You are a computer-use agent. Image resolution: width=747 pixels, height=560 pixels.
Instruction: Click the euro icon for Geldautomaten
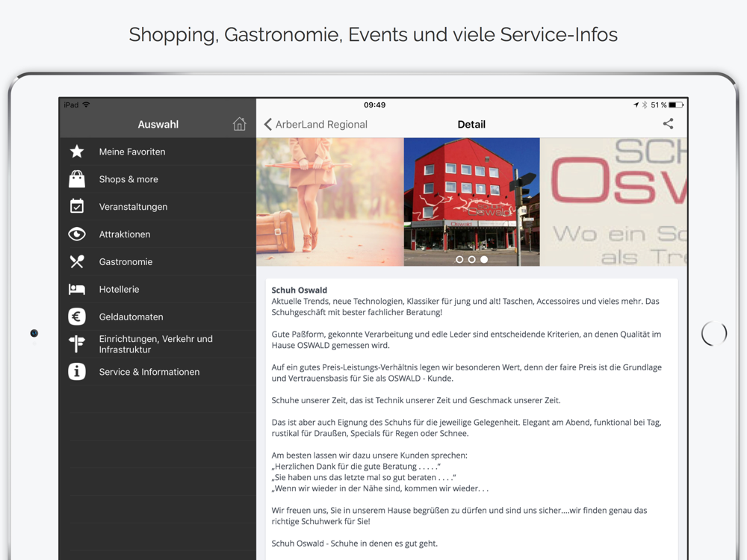77,317
